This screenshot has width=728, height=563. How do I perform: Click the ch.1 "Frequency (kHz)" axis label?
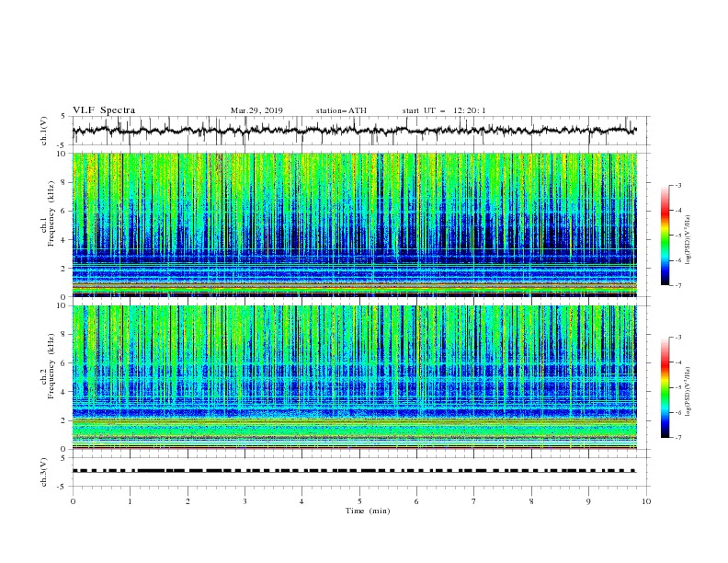pos(51,213)
